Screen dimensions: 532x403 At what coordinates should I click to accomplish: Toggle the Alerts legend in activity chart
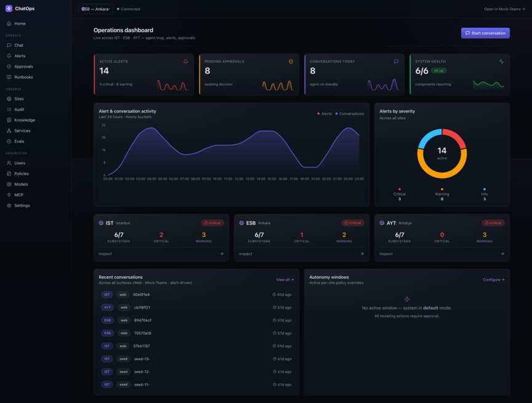pyautogui.click(x=324, y=114)
